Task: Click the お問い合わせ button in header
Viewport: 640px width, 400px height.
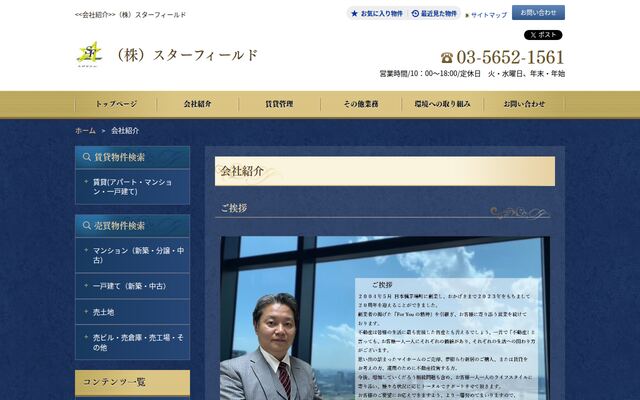Action: (538, 13)
